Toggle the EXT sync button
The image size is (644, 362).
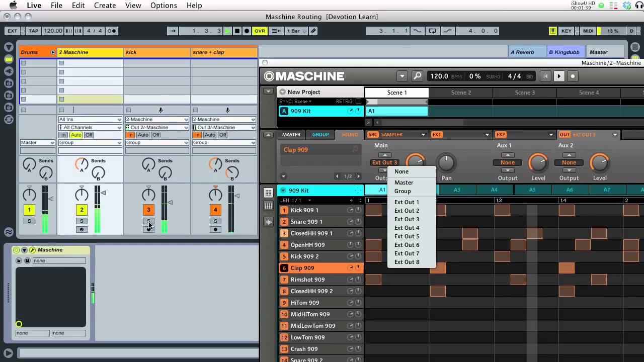[x=12, y=31]
